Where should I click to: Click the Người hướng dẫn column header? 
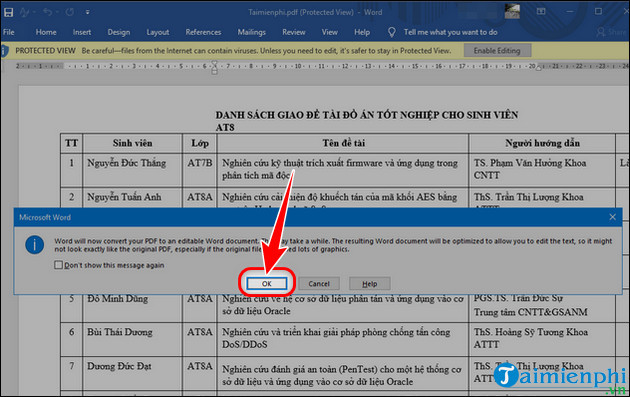pyautogui.click(x=542, y=143)
